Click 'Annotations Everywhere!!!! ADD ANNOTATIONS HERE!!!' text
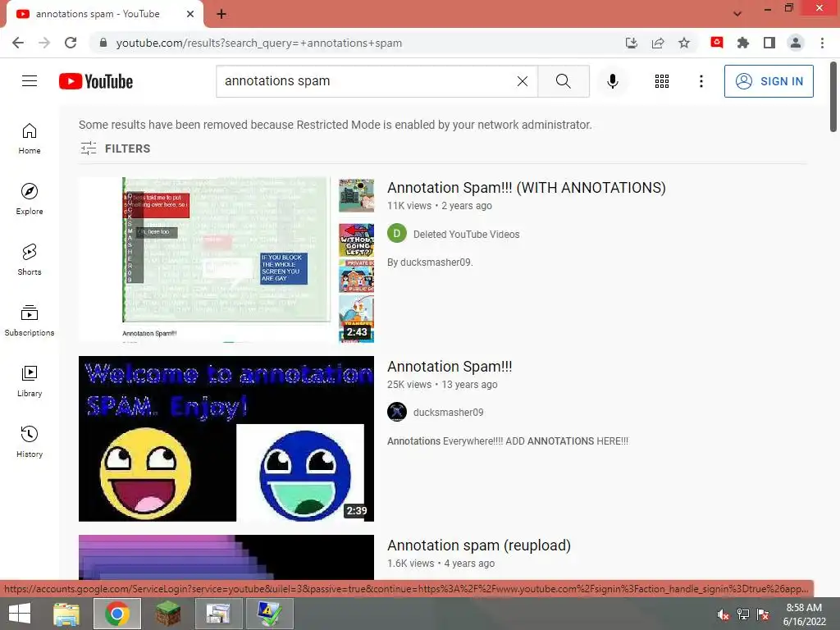Viewport: 840px width, 630px height. [507, 441]
